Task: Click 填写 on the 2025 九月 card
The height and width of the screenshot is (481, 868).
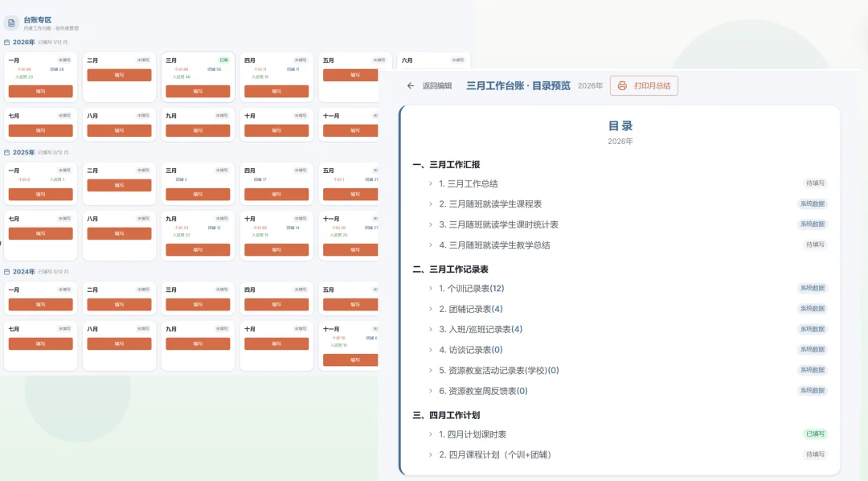Action: coord(198,249)
